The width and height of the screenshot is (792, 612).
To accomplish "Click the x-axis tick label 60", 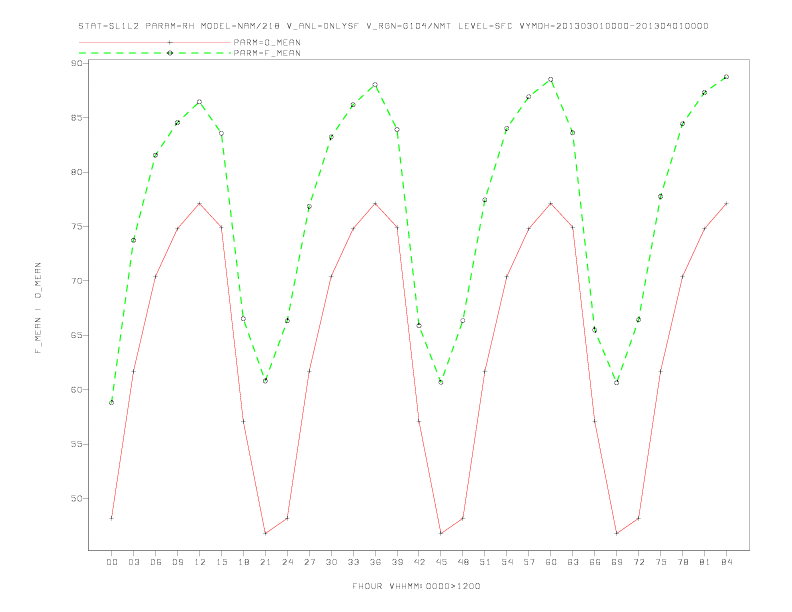I will pyautogui.click(x=551, y=562).
